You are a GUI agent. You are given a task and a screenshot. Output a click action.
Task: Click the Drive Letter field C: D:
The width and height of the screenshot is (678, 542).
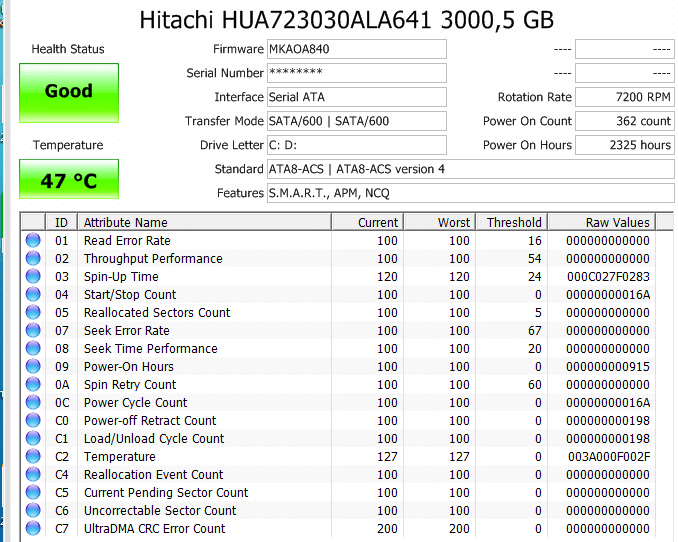point(357,145)
